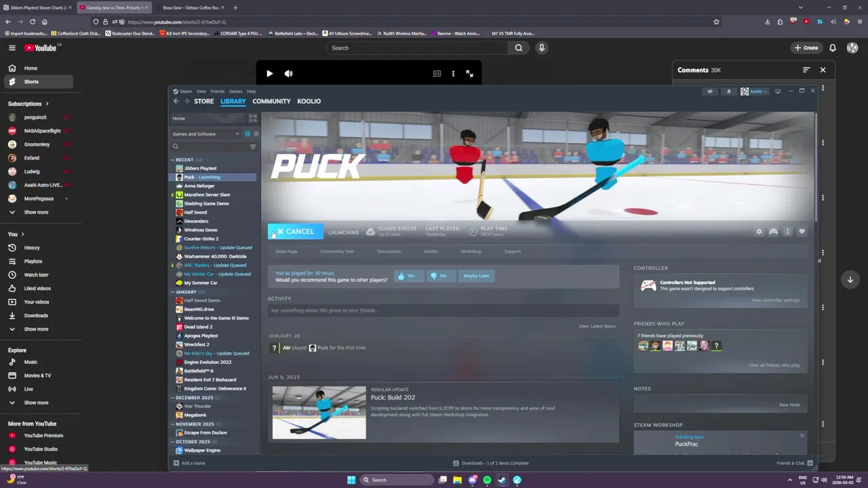Toggle recent activity clock filter in Steam library

pos(248,134)
